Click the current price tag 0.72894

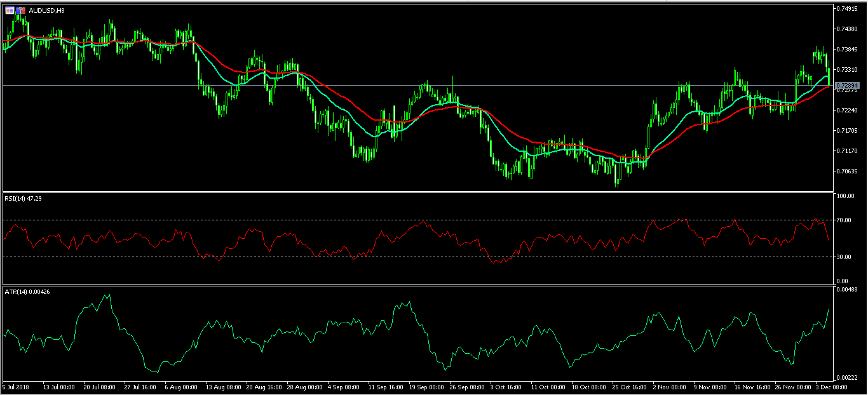coord(848,85)
